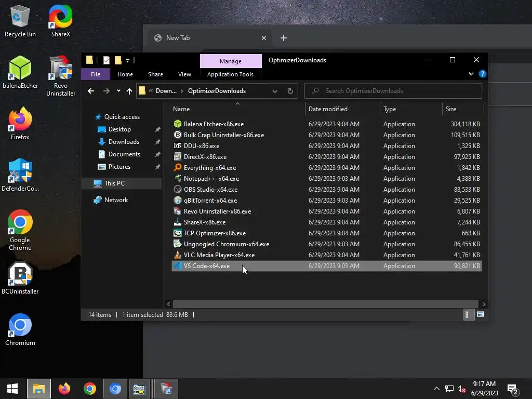
Task: Click the horizontal scrollbar track
Action: [x=325, y=304]
